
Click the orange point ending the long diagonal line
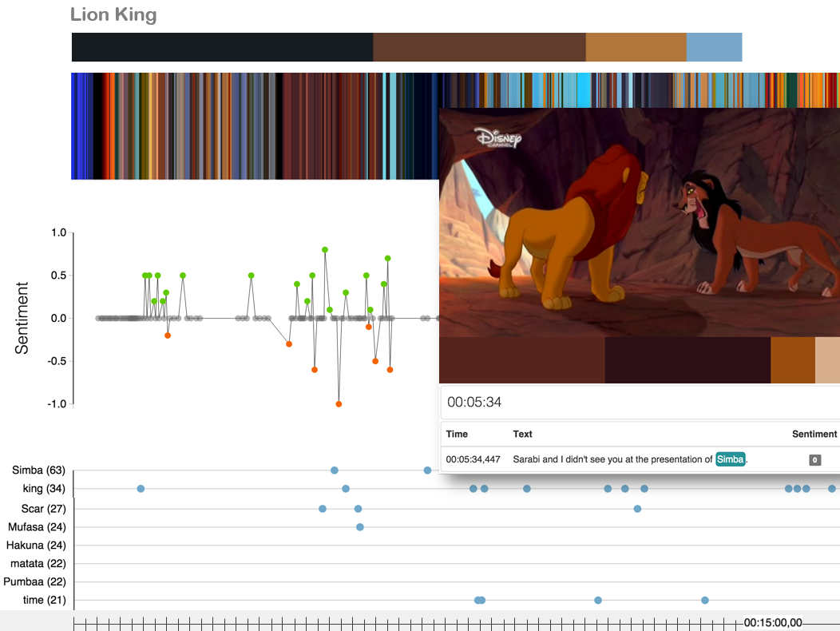[x=289, y=344]
